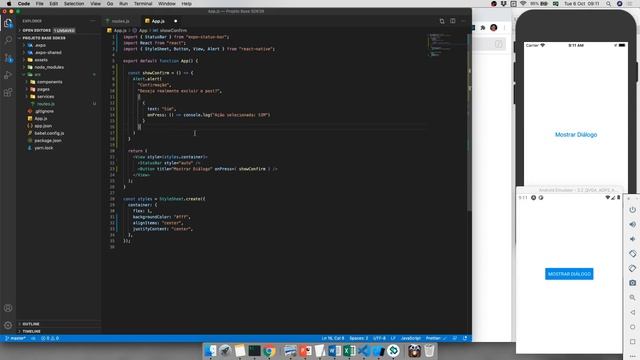Open Source Control view in activity bar

point(8,58)
